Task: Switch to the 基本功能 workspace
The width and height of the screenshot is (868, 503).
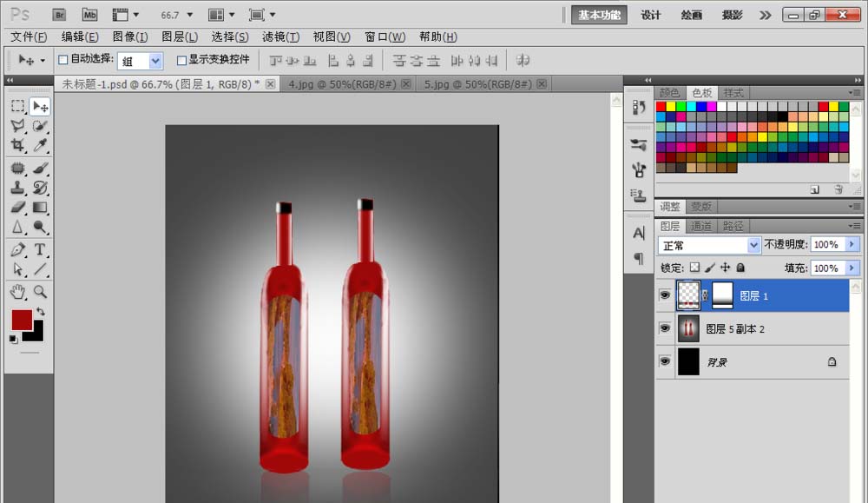Action: (599, 15)
